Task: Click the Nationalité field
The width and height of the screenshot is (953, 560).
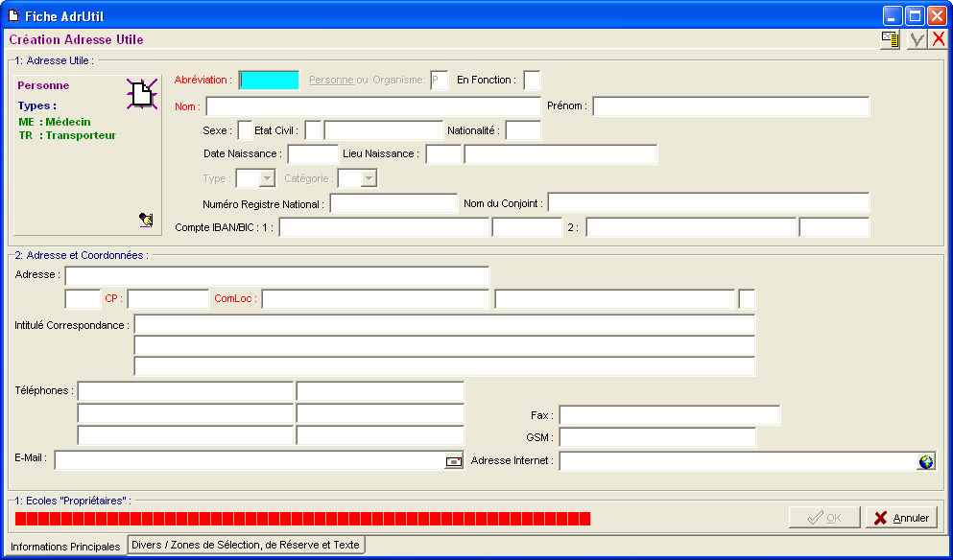Action: [523, 130]
